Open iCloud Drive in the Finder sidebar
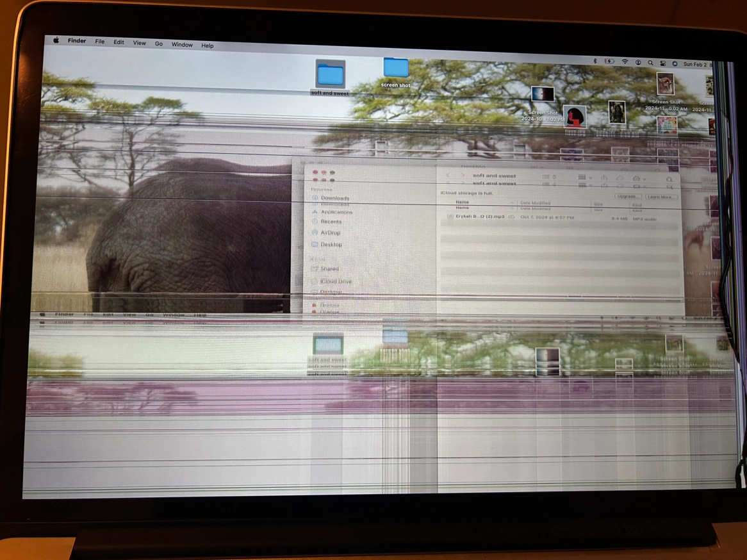The height and width of the screenshot is (560, 747). tap(332, 281)
